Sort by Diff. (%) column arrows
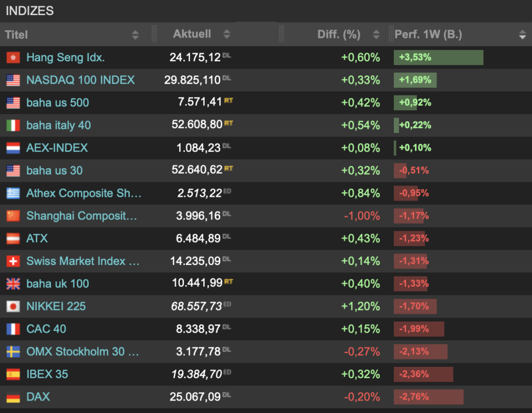 tap(376, 34)
